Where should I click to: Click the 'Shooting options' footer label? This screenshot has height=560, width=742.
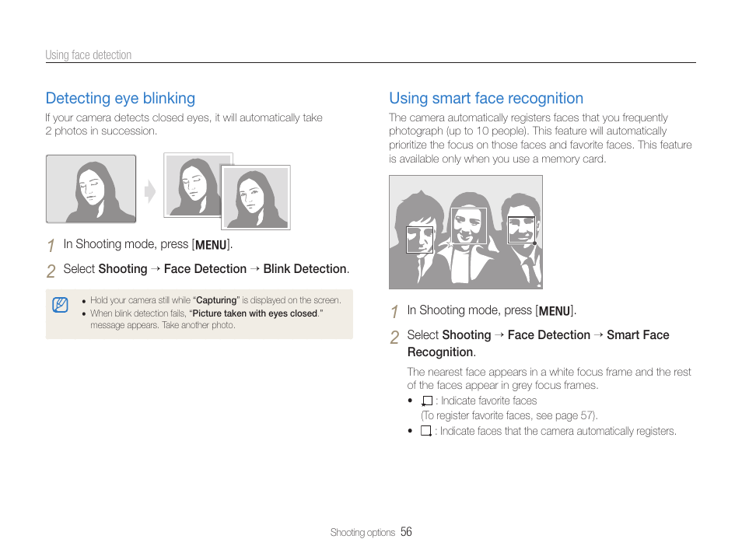coord(362,533)
